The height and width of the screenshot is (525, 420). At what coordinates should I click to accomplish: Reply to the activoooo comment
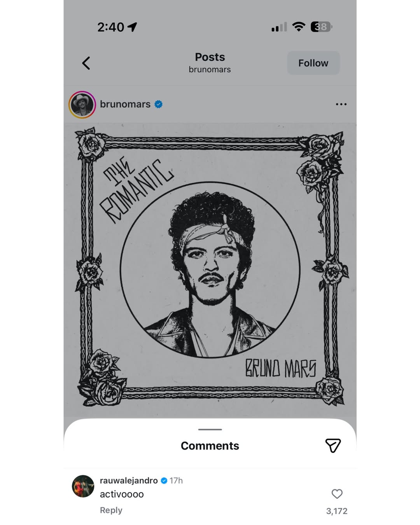(111, 510)
